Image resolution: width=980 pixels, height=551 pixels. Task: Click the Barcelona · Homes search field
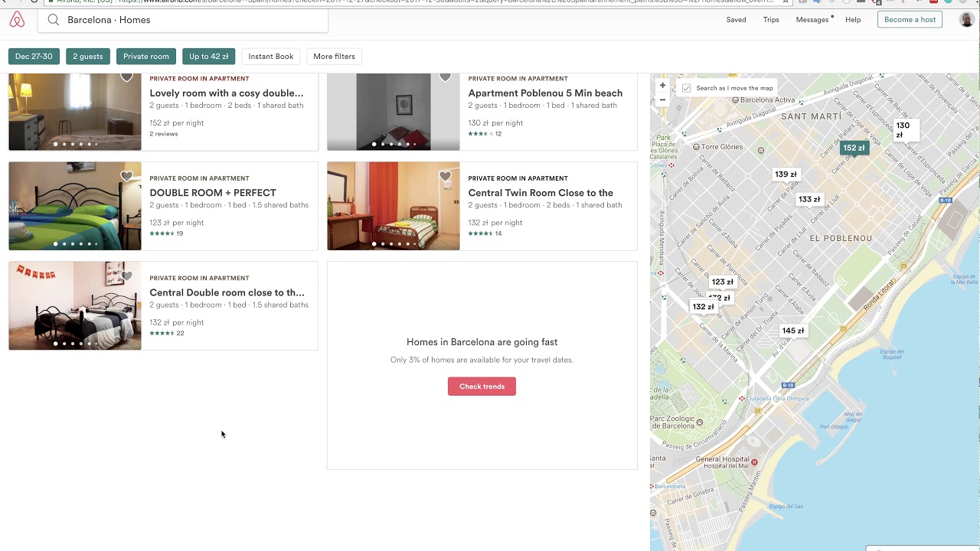[183, 20]
